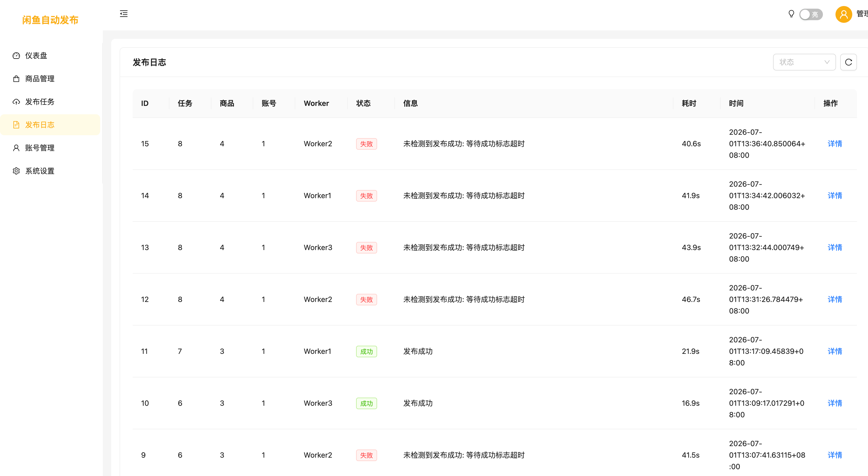868x476 pixels.
Task: Click the refresh logs button
Action: click(848, 62)
